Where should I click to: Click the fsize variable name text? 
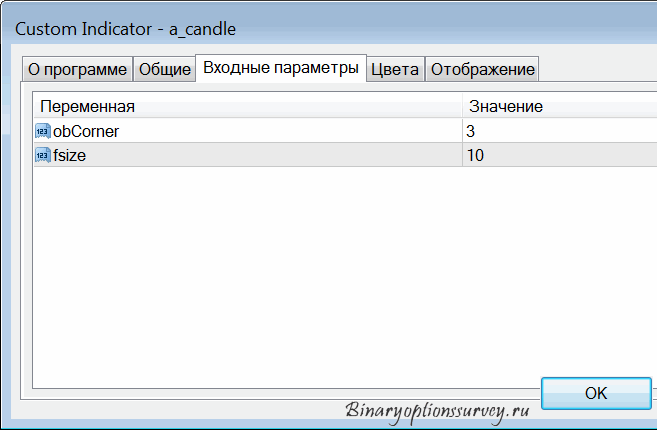(70, 155)
